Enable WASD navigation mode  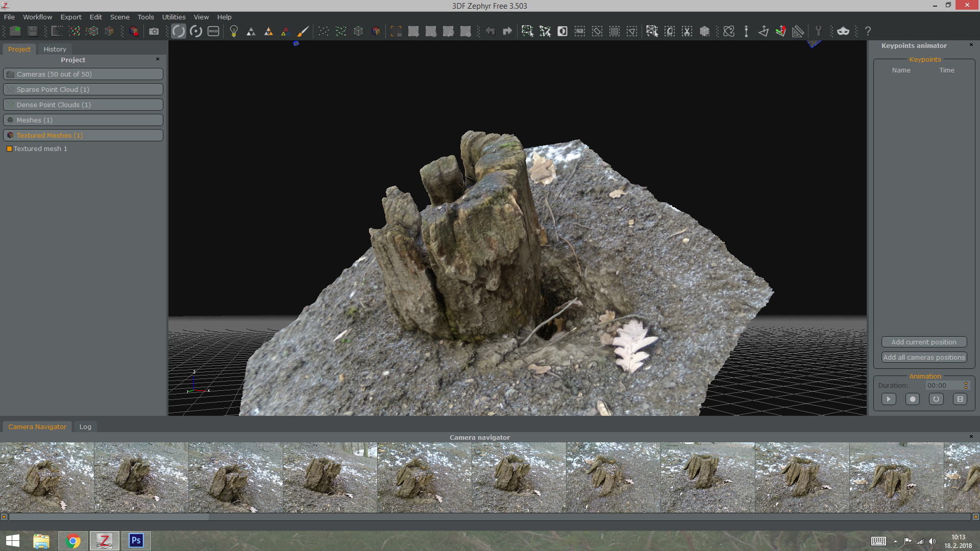pos(213,31)
